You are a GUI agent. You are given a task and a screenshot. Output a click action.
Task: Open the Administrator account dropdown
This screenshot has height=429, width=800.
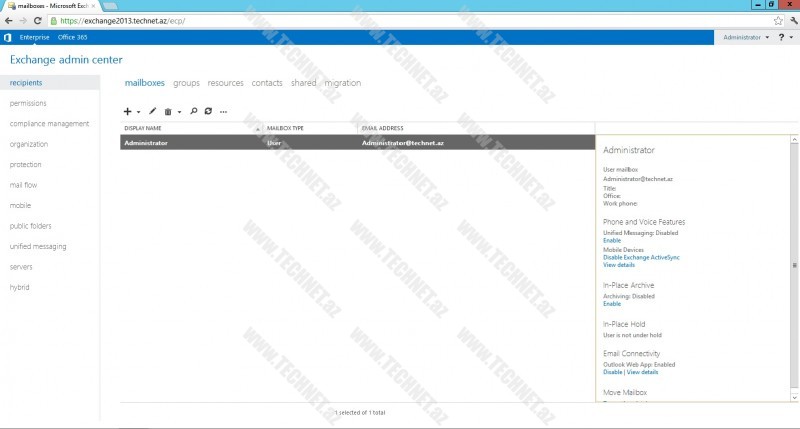tap(746, 37)
